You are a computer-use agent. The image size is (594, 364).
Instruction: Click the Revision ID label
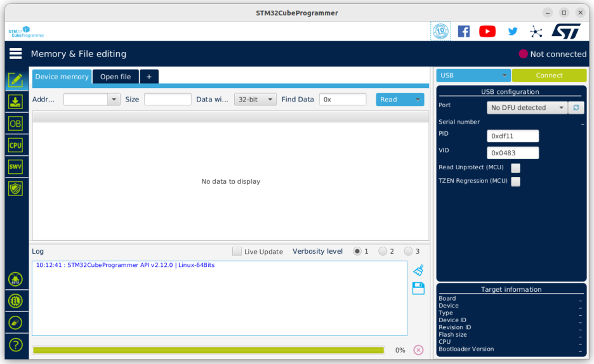455,327
